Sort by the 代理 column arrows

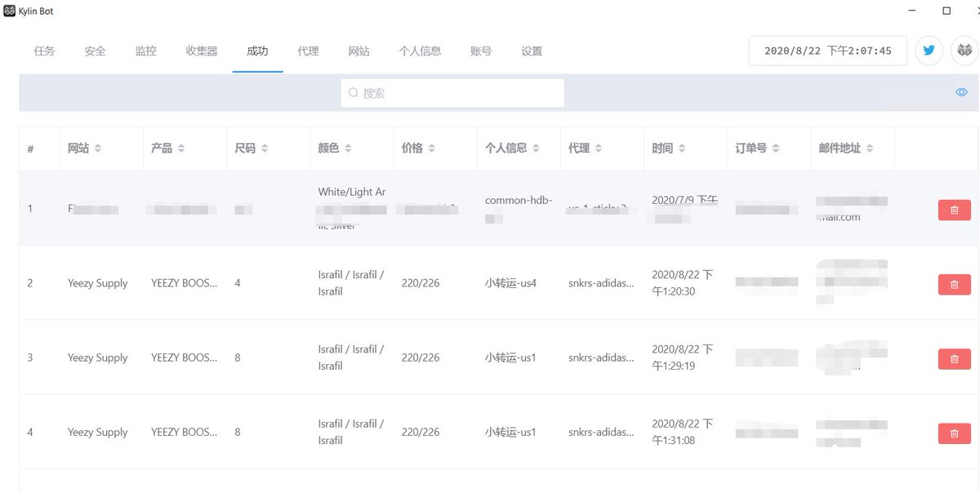tap(598, 149)
